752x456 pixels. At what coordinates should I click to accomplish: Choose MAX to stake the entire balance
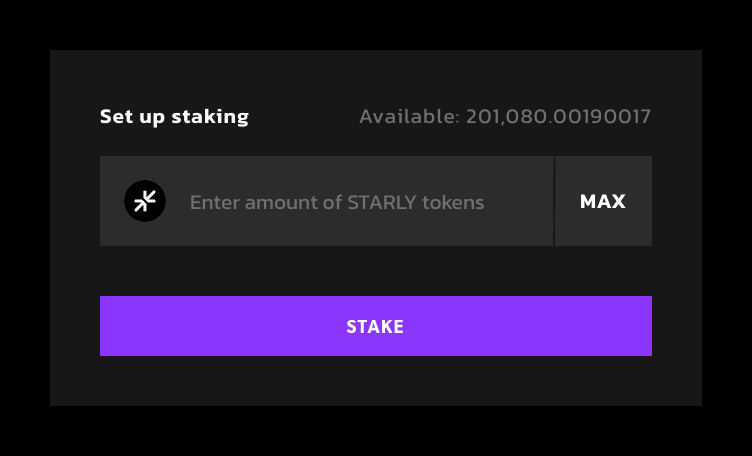[x=602, y=202]
